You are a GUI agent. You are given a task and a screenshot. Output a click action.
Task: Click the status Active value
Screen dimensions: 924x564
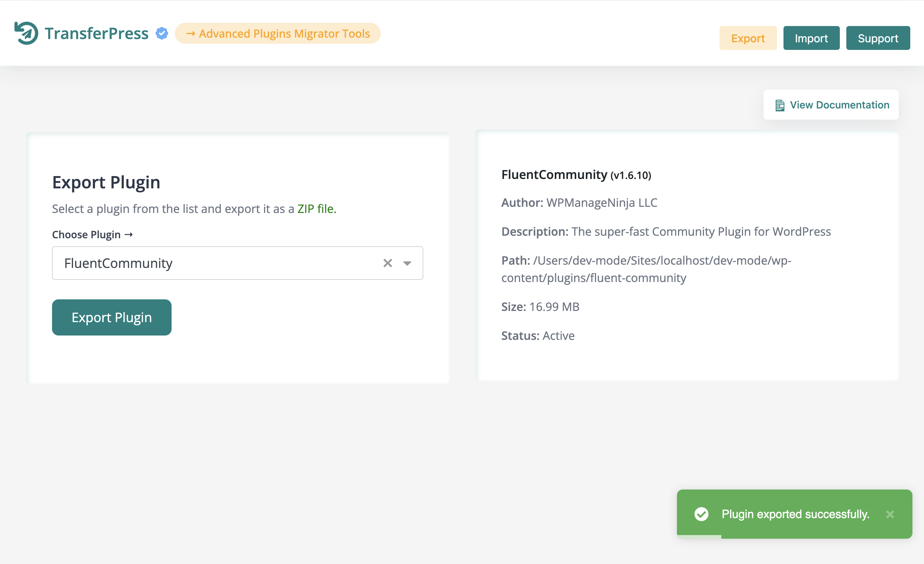point(559,336)
